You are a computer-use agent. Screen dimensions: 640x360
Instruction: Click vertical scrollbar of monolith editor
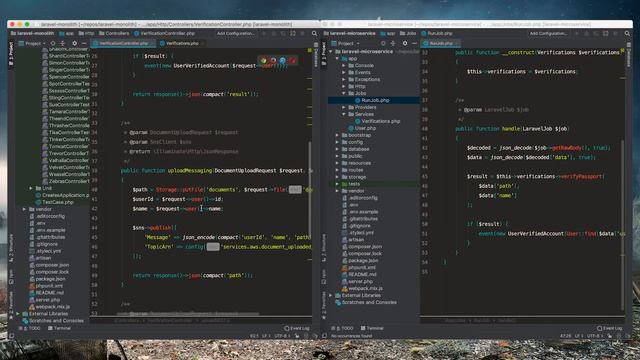pos(309,190)
